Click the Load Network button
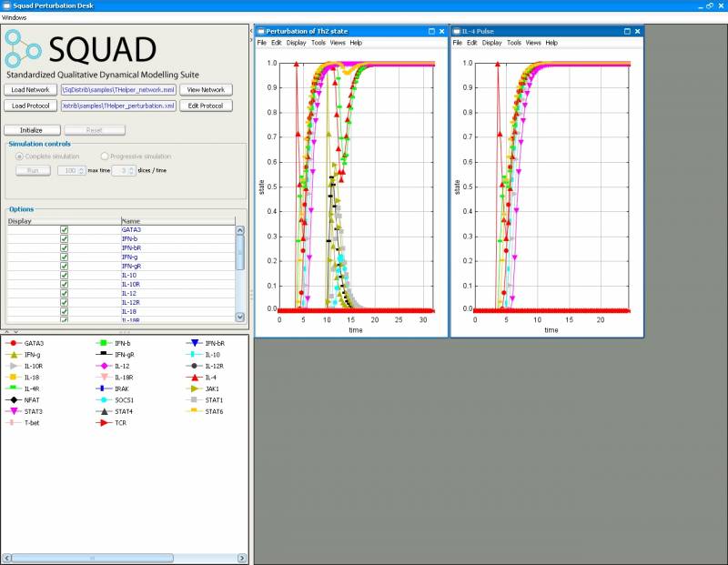 [x=31, y=90]
